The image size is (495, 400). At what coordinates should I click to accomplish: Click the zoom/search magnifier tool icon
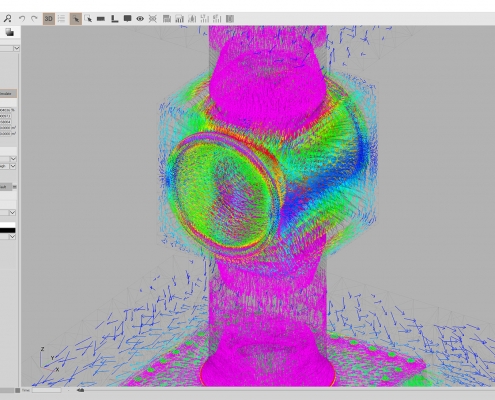pyautogui.click(x=7, y=18)
